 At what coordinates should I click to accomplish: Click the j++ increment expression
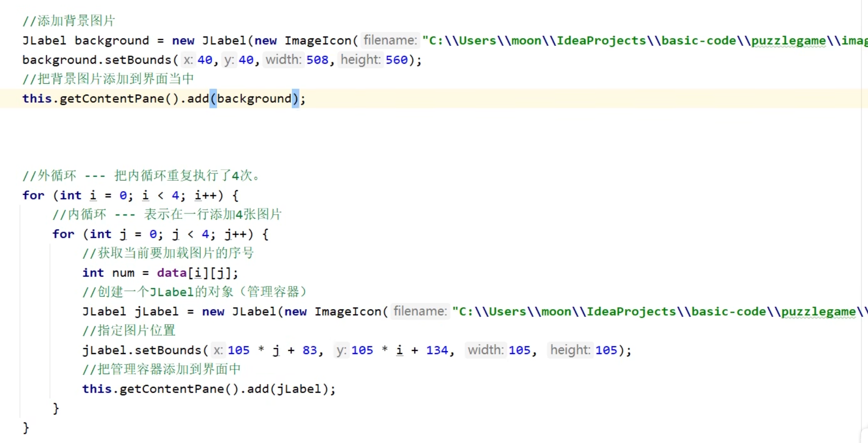(235, 234)
